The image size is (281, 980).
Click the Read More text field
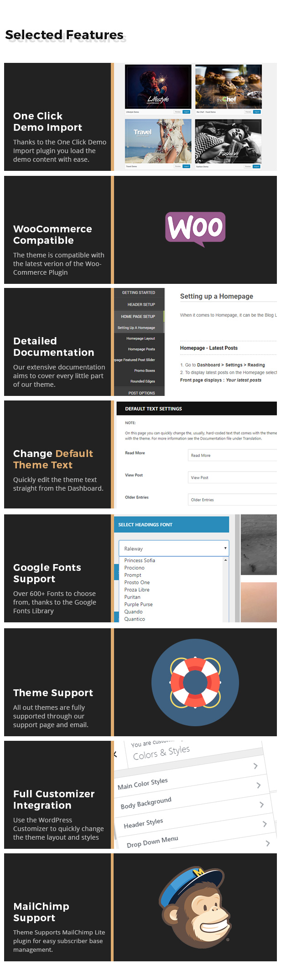pos(232,455)
